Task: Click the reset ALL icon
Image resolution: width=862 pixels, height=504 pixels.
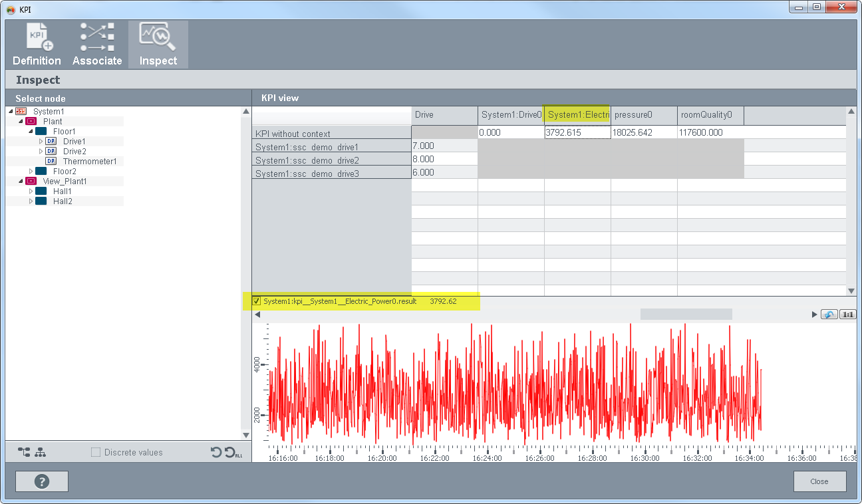Action: (x=231, y=453)
